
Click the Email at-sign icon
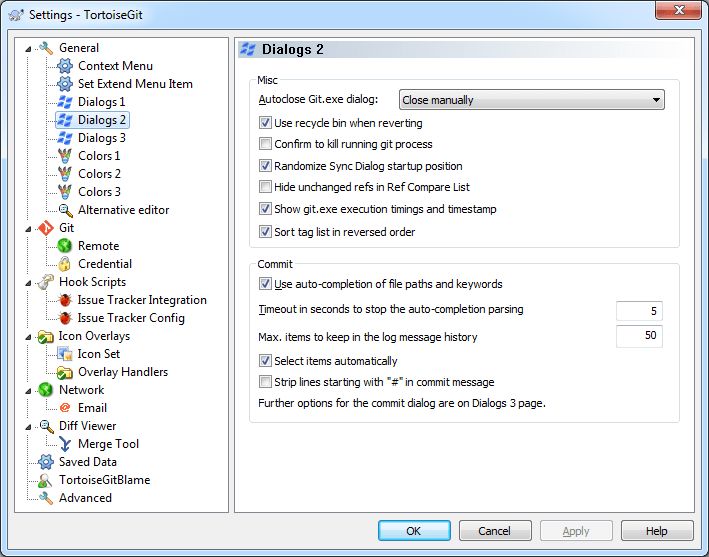coord(65,408)
